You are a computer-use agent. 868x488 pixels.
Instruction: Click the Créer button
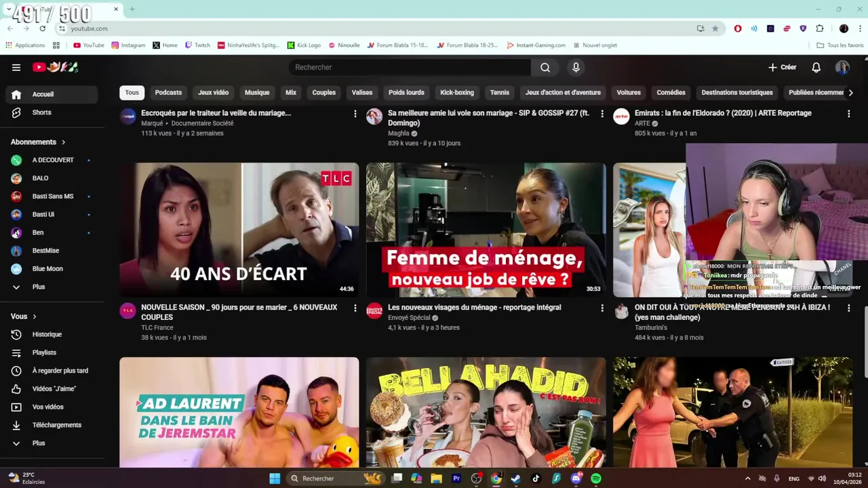(782, 67)
